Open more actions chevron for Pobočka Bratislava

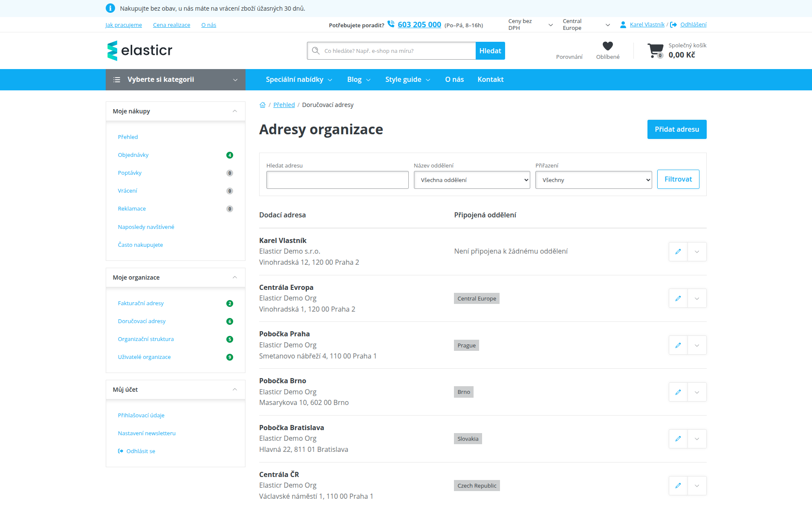[x=697, y=439]
